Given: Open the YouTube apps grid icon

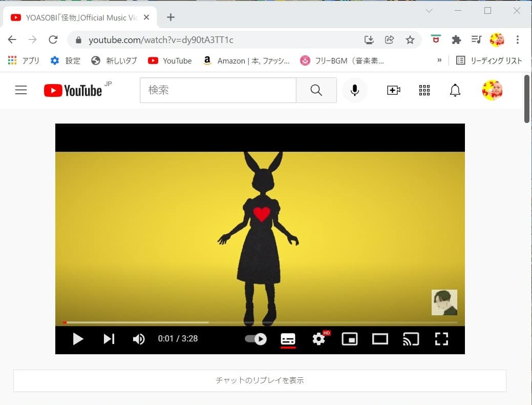Looking at the screenshot, I should pyautogui.click(x=424, y=90).
